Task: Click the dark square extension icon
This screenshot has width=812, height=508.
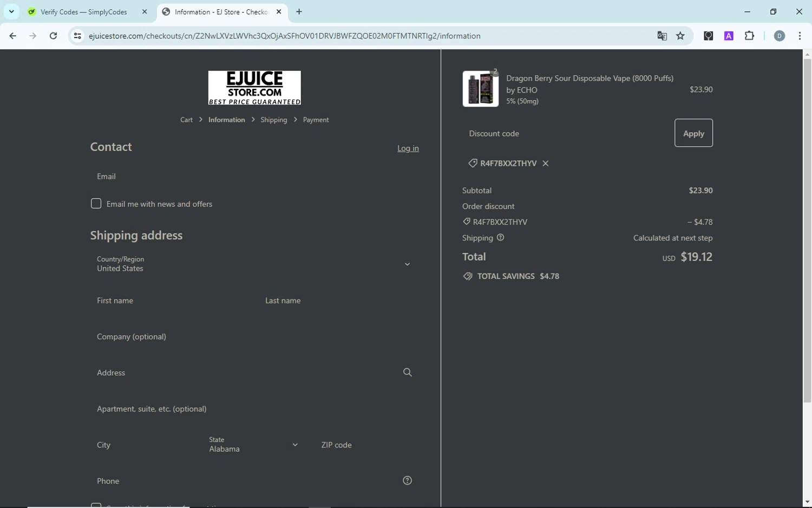Action: coord(708,36)
